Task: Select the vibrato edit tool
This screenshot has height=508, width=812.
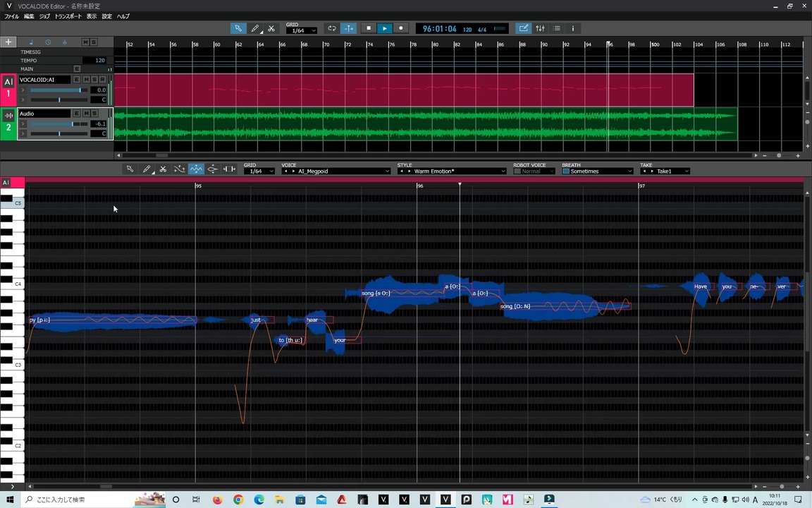Action: coord(196,169)
